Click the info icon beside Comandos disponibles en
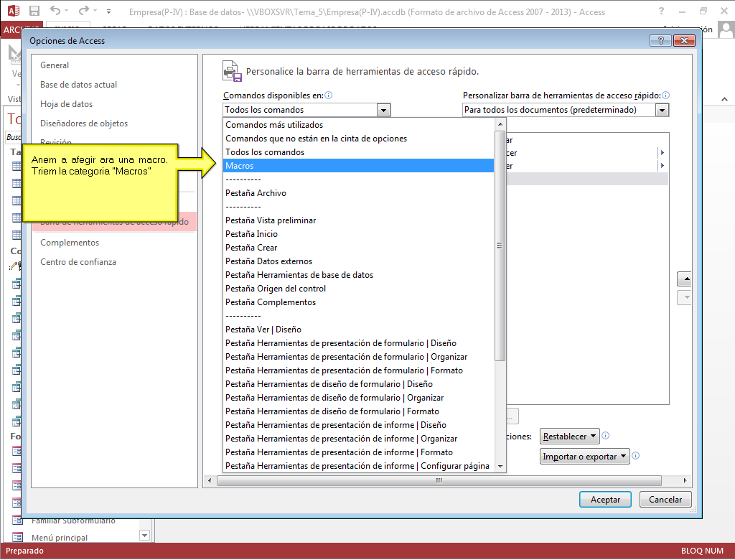 click(329, 95)
